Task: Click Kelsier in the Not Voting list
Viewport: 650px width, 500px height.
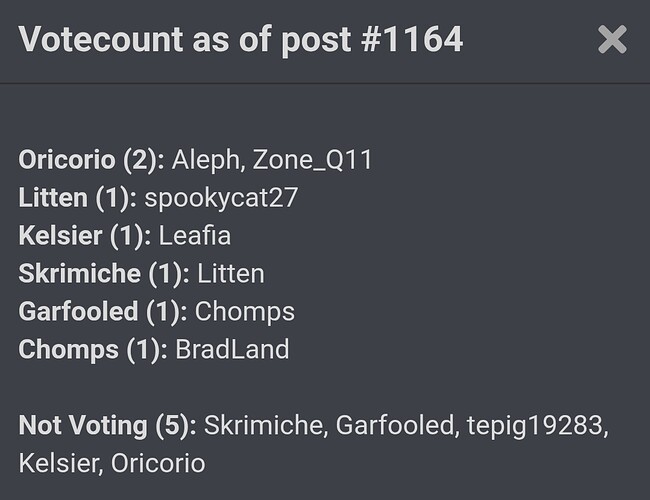Action: point(61,464)
